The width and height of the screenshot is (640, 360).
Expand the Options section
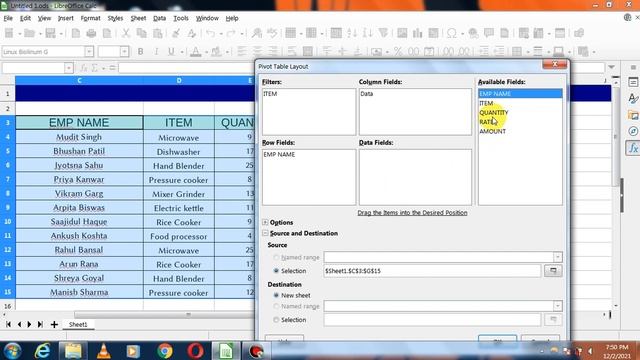pyautogui.click(x=265, y=222)
